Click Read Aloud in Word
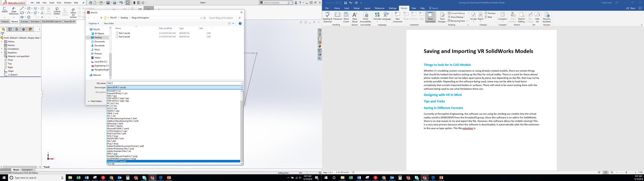 (x=355, y=17)
